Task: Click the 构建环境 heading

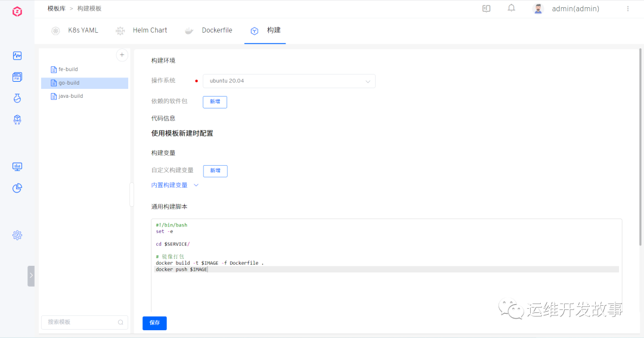Action: (163, 60)
